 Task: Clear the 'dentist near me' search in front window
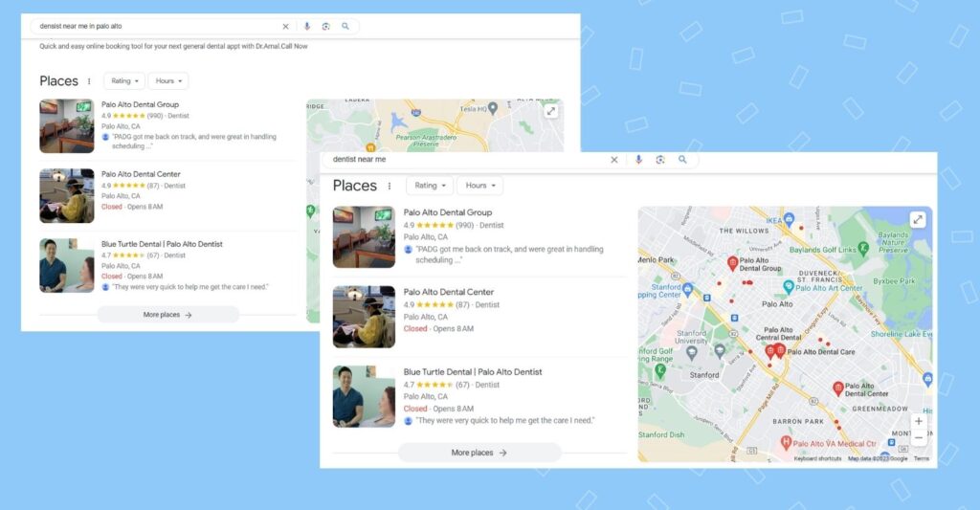coord(614,160)
